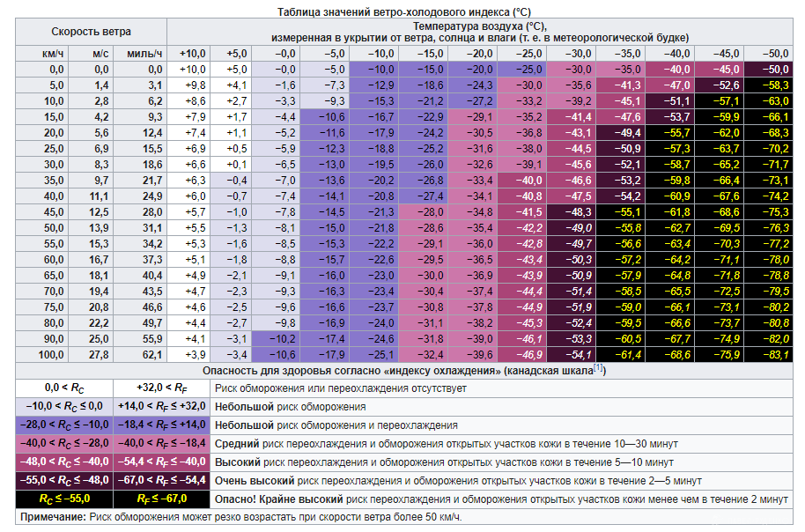Click the Температура воздуха header text
This screenshot has width=805, height=532.
point(480,26)
